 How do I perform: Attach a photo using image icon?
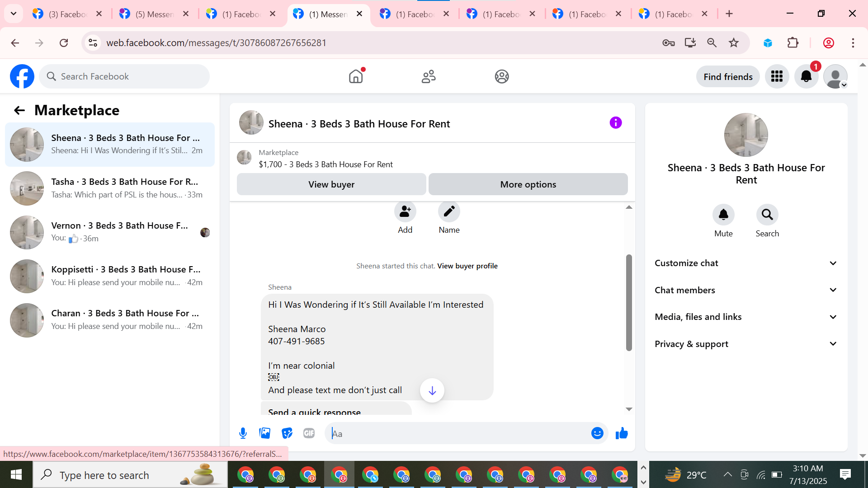tap(265, 433)
